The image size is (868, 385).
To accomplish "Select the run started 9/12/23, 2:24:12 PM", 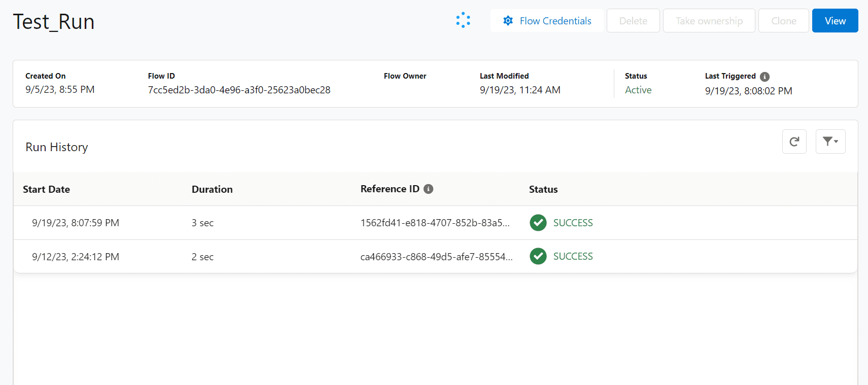I will click(x=435, y=256).
